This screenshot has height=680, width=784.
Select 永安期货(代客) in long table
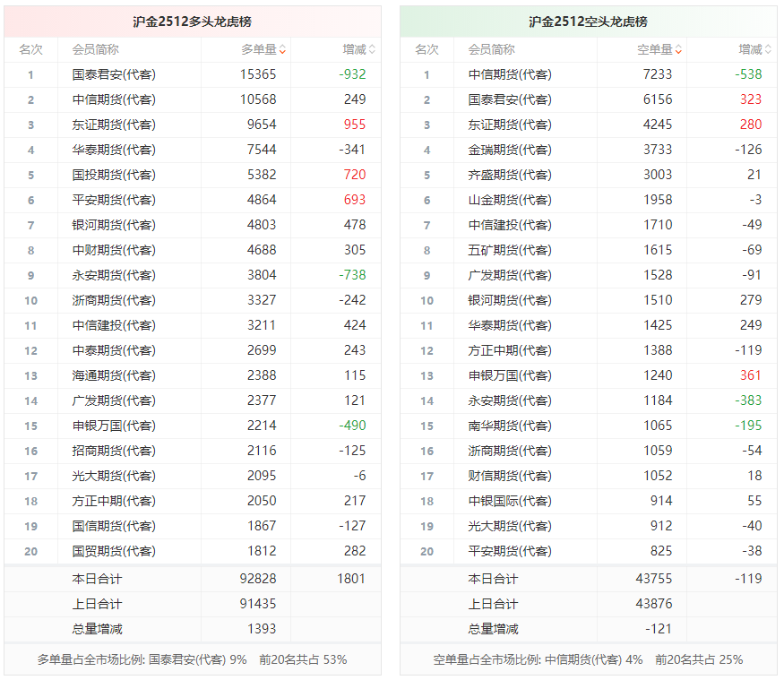[114, 275]
